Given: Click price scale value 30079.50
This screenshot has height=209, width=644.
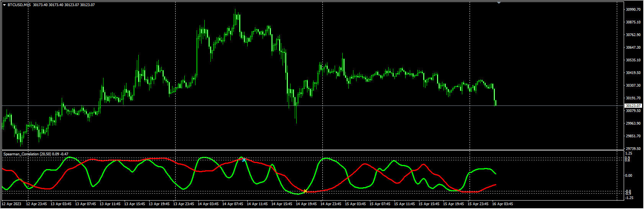Looking at the screenshot, I should pos(633,110).
